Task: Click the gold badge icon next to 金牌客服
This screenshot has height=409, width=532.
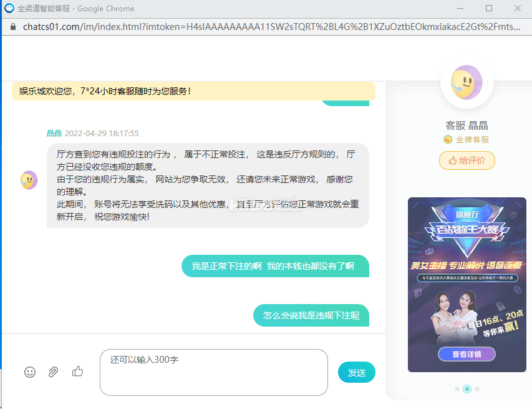Action: pos(447,140)
